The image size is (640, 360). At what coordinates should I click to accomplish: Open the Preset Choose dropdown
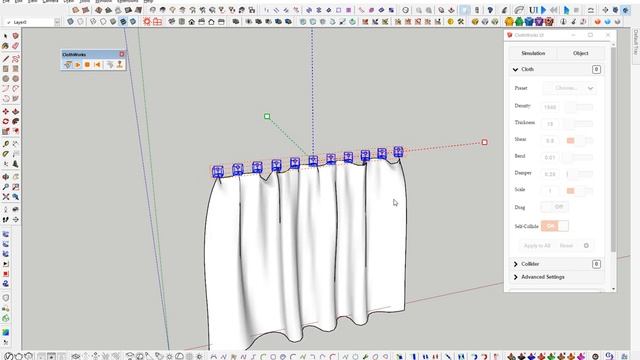(x=569, y=88)
